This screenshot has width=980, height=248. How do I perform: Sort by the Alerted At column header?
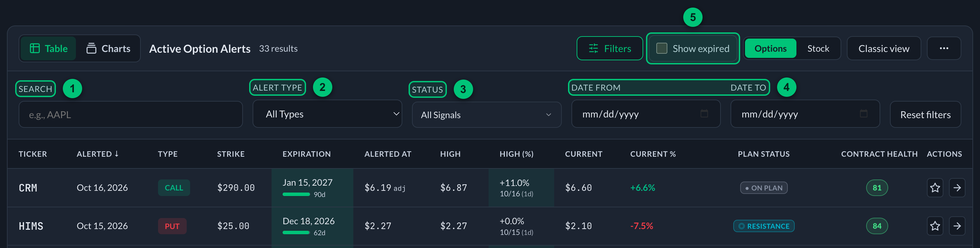point(388,154)
